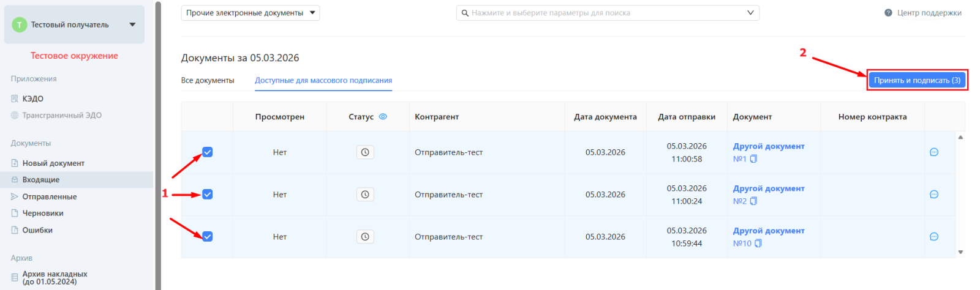Switch to Все документы tab
The image size is (980, 290).
(208, 80)
